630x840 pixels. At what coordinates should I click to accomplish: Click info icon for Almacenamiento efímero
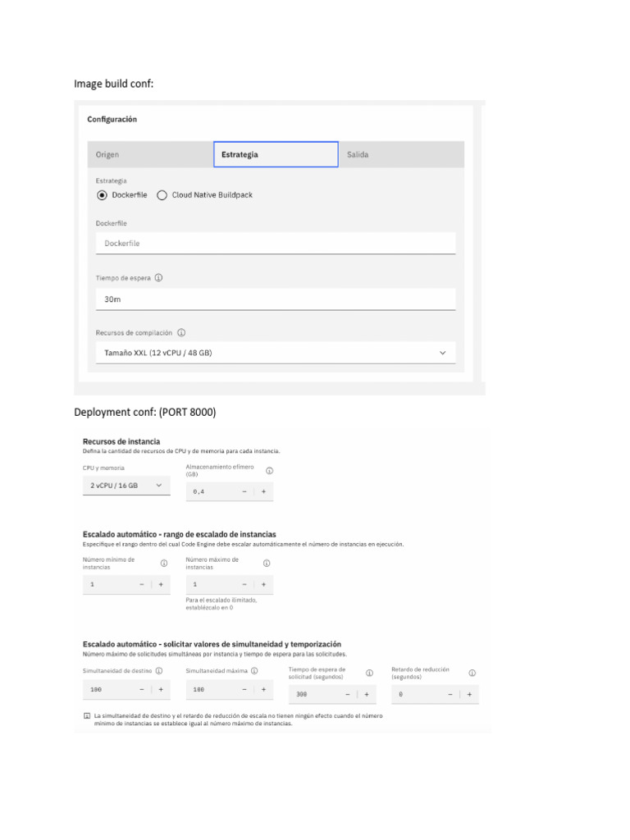click(x=269, y=471)
